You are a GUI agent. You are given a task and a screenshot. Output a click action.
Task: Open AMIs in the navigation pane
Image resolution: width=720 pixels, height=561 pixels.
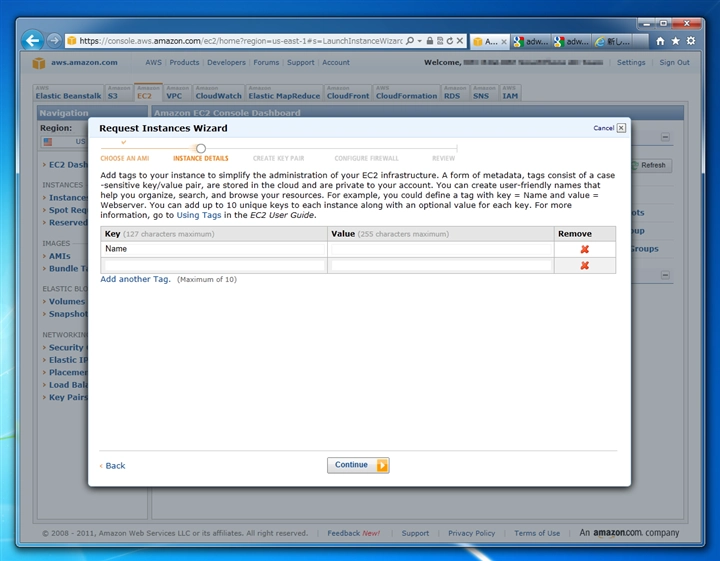[x=60, y=256]
